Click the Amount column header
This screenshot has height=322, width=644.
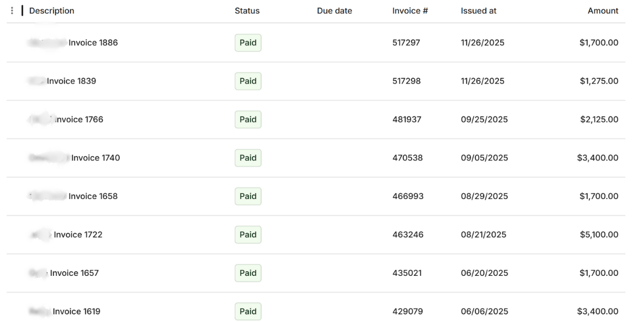(x=603, y=11)
